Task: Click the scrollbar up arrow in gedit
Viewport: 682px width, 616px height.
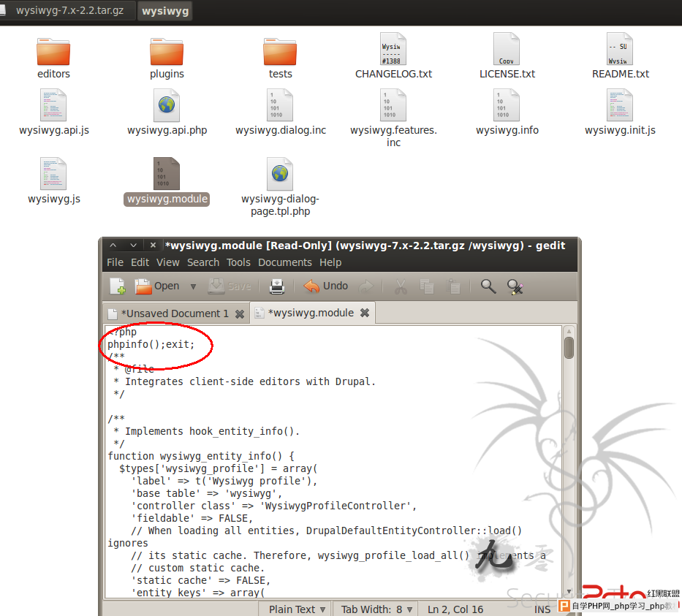Action: (569, 331)
